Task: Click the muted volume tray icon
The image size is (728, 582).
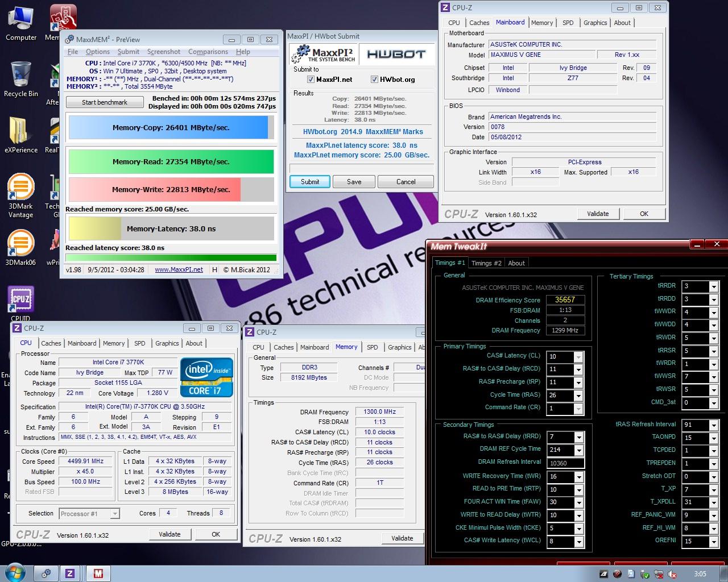Action: tap(672, 574)
